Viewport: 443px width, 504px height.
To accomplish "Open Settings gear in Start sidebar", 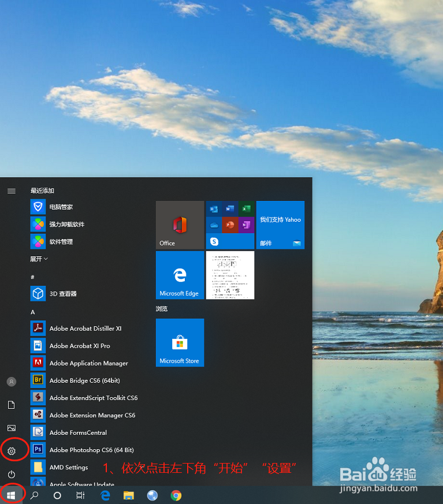I will pyautogui.click(x=12, y=451).
